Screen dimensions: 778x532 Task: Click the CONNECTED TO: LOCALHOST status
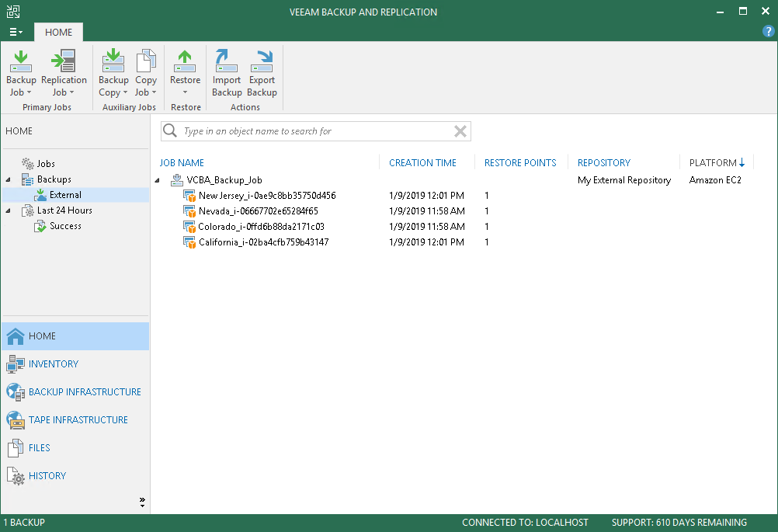click(525, 523)
